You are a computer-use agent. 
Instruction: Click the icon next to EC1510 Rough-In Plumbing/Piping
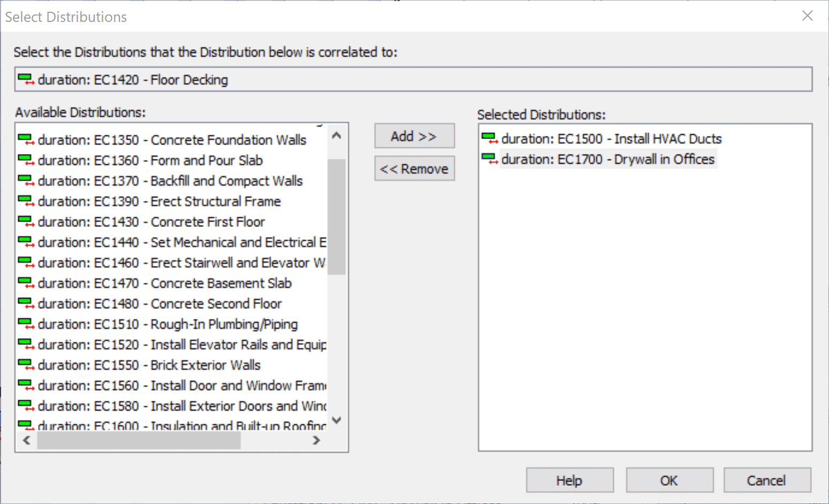click(x=26, y=324)
